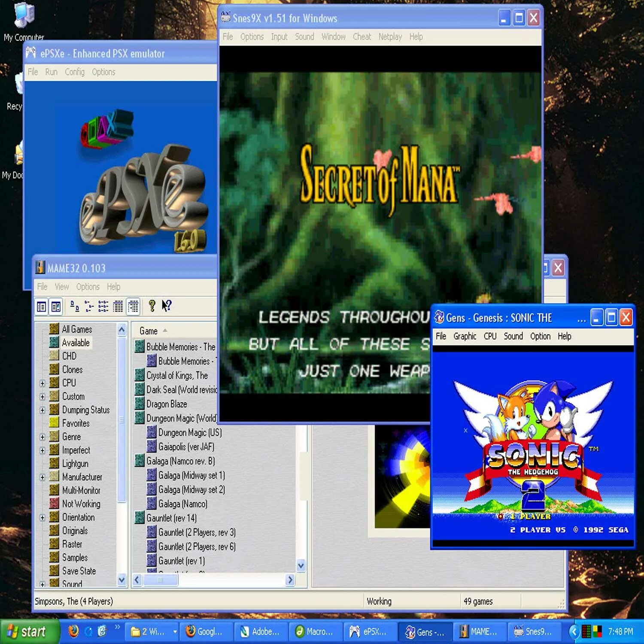This screenshot has height=644, width=644.
Task: Switch to Google Firefox taskbar button
Action: click(x=207, y=632)
